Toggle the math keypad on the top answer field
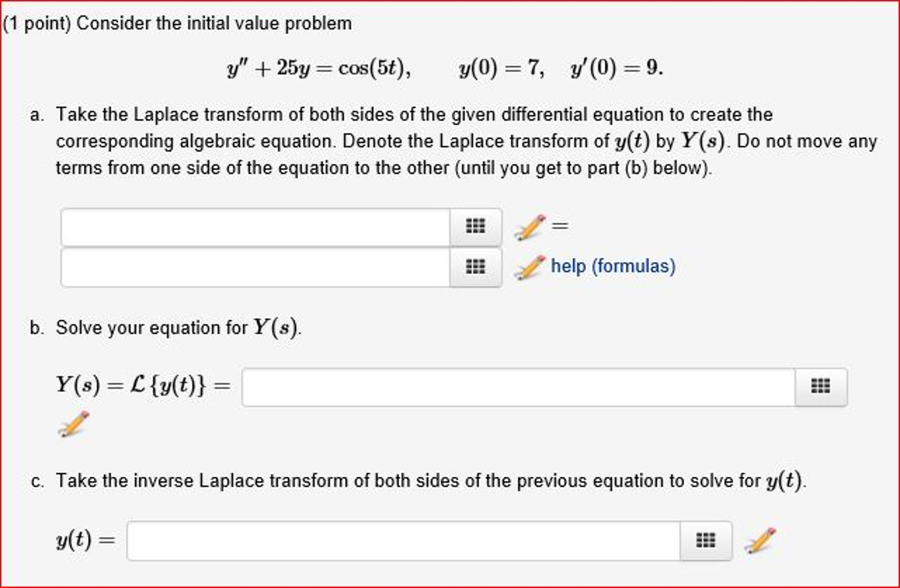This screenshot has height=588, width=900. point(475,226)
